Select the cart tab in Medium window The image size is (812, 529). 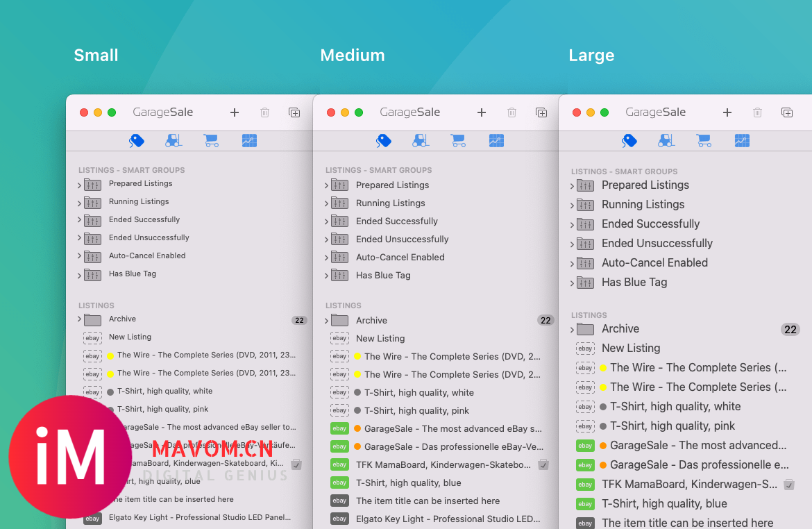pyautogui.click(x=458, y=140)
